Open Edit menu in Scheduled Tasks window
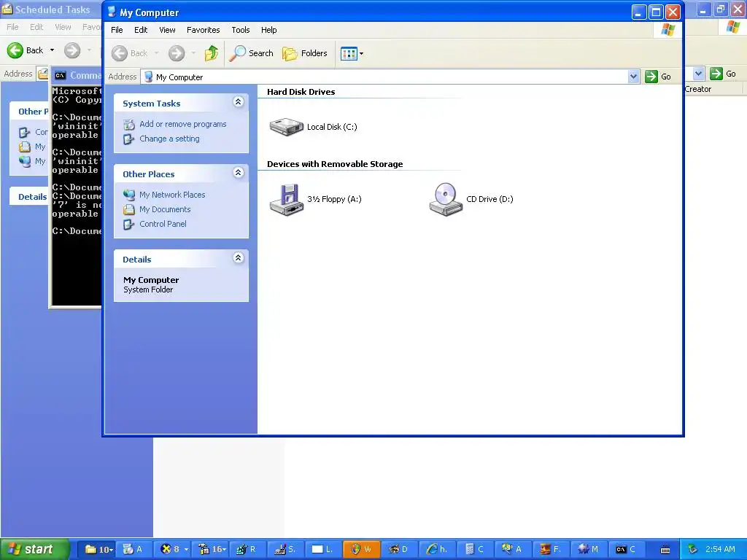 tap(36, 27)
